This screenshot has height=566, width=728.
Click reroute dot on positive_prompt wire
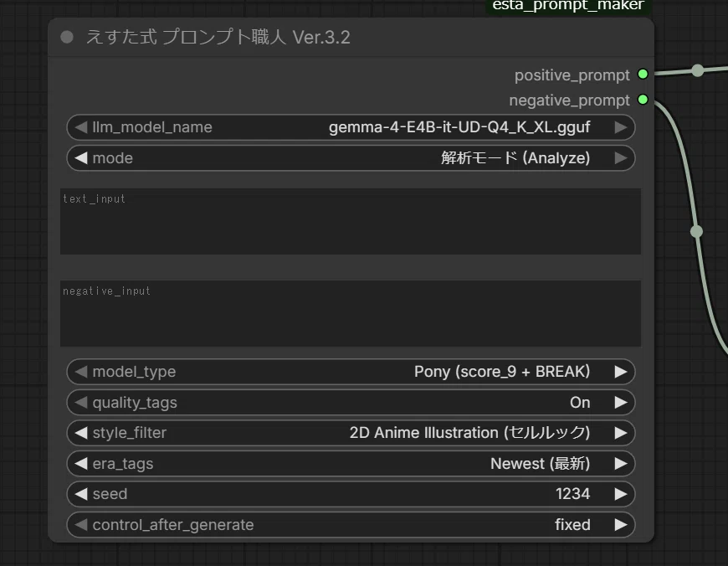pos(697,70)
